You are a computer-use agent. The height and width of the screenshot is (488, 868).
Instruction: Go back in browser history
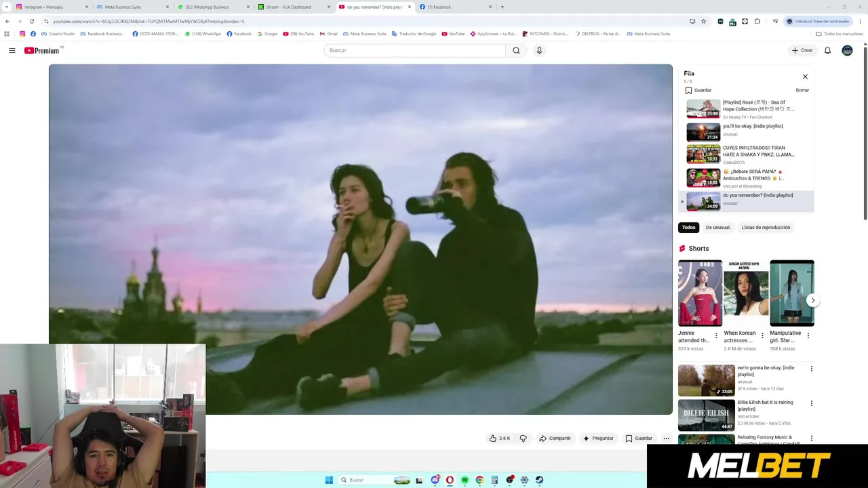pyautogui.click(x=7, y=21)
